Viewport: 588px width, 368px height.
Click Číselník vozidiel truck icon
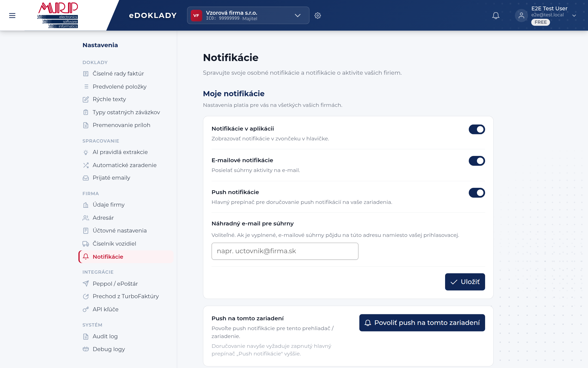point(86,244)
